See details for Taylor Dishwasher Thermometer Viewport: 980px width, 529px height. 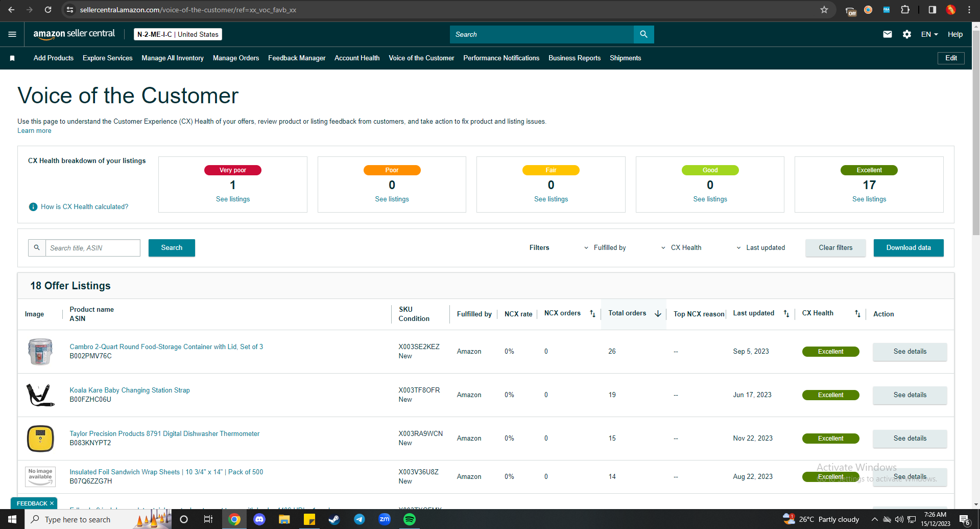pyautogui.click(x=910, y=439)
